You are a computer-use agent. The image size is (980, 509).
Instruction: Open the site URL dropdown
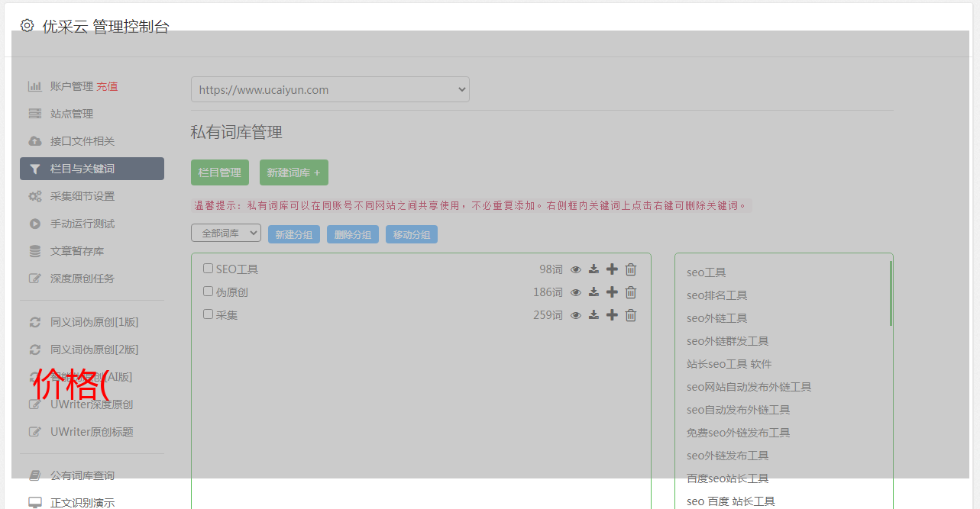(x=330, y=89)
